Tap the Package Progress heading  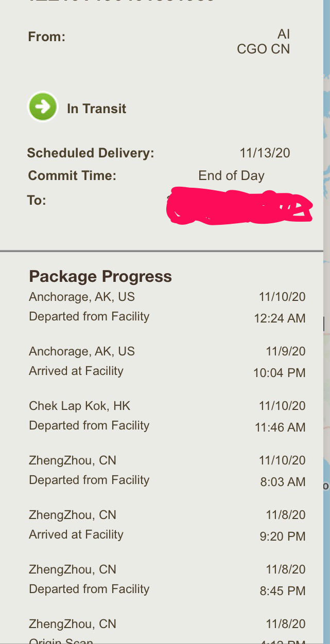100,276
